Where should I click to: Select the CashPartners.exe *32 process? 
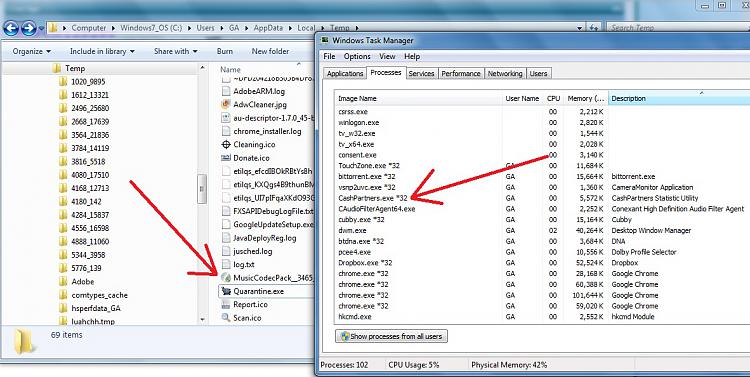542,198
